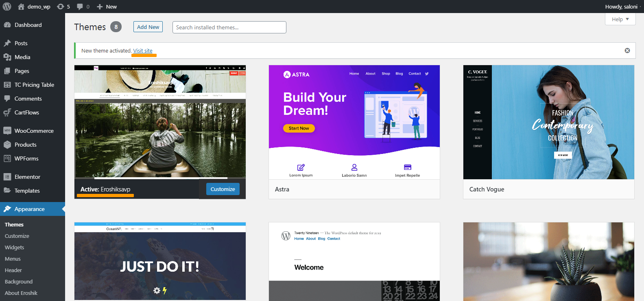The height and width of the screenshot is (301, 644).
Task: Click the updates icon showing 5
Action: coord(61,7)
